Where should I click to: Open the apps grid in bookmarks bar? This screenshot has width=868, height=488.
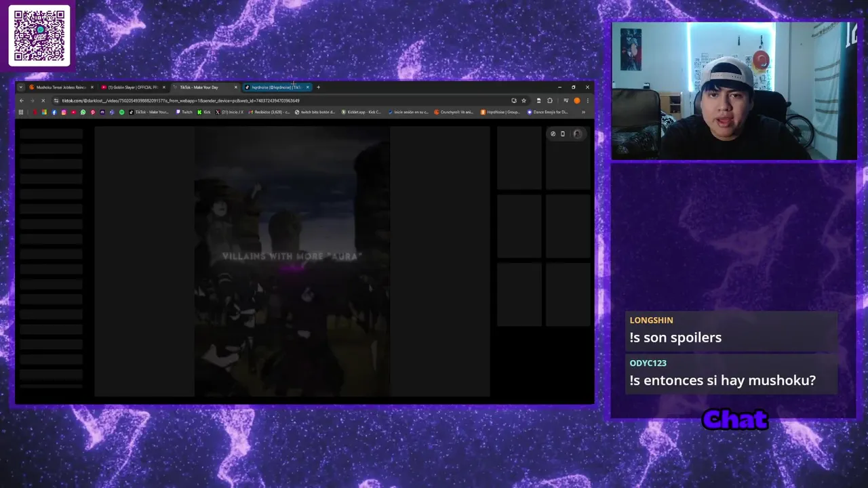coord(21,113)
